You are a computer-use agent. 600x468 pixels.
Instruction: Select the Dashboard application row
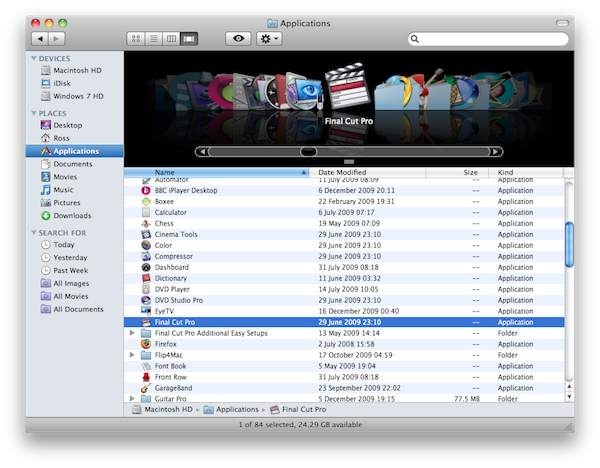coord(344,267)
